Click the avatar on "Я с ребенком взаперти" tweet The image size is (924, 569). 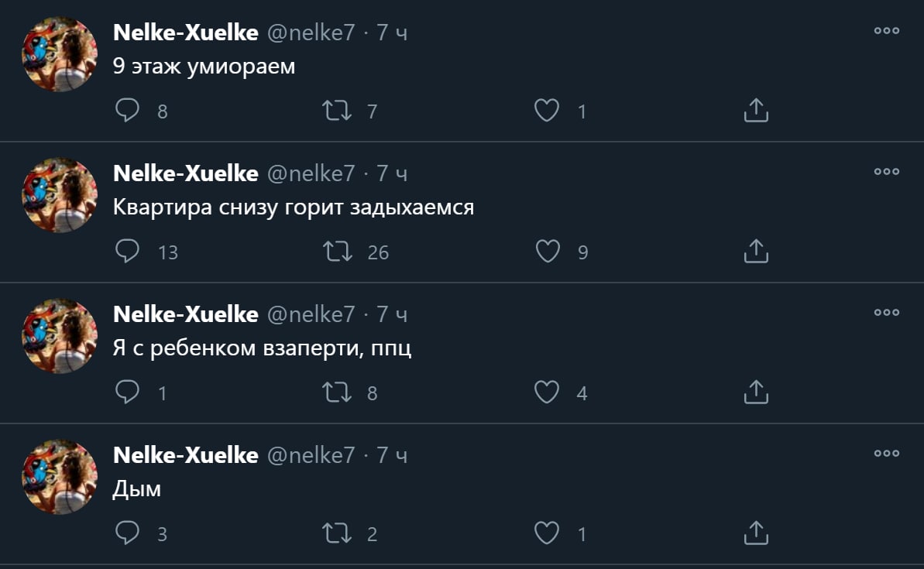click(x=60, y=336)
